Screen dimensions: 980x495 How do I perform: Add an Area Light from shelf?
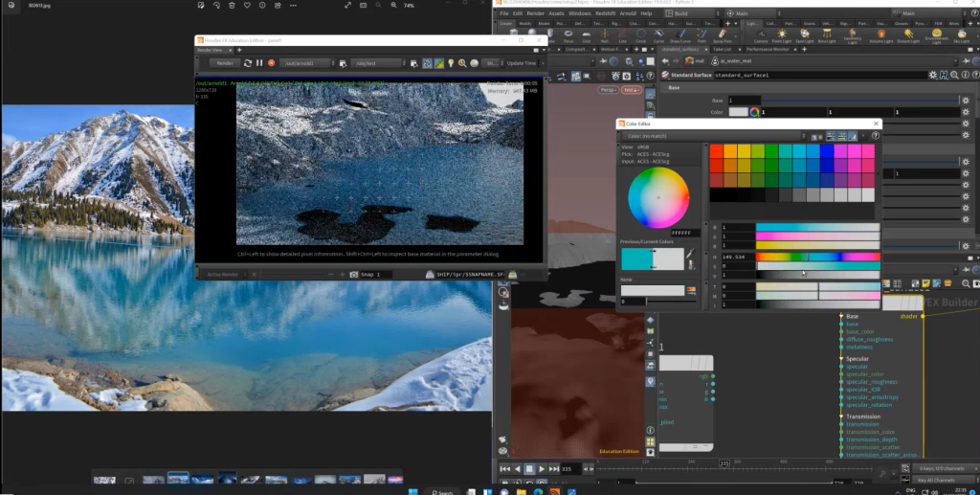tap(827, 35)
